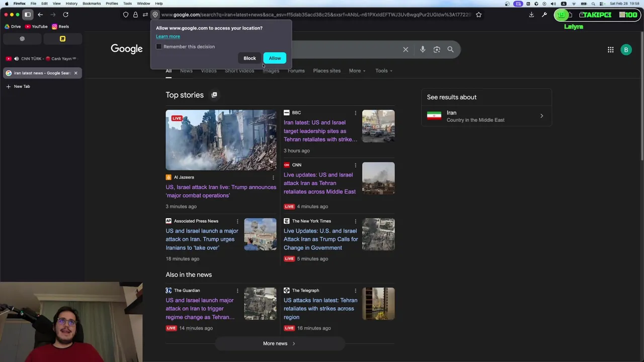Image resolution: width=644 pixels, height=362 pixels.
Task: Open macOS Wi-Fi status icon
Action: pyautogui.click(x=574, y=4)
